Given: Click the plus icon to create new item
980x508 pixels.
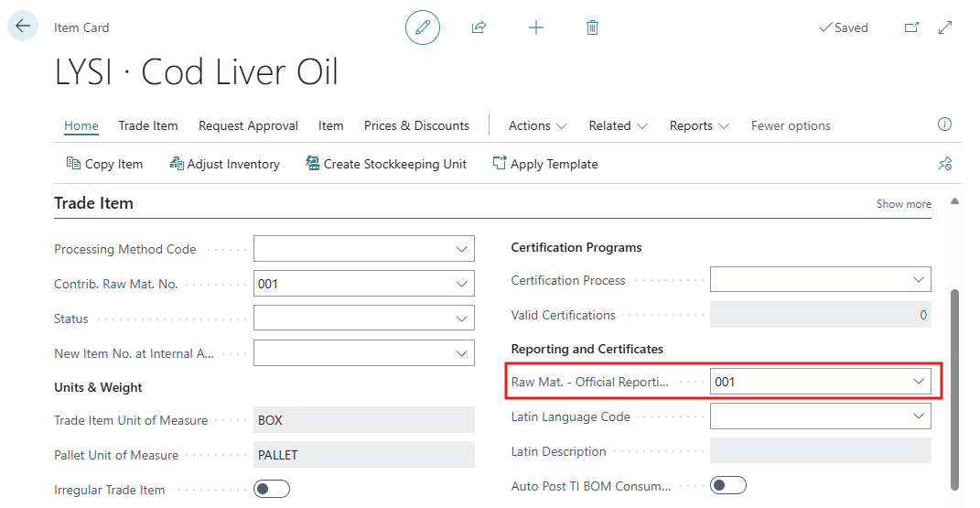Looking at the screenshot, I should click(x=535, y=27).
